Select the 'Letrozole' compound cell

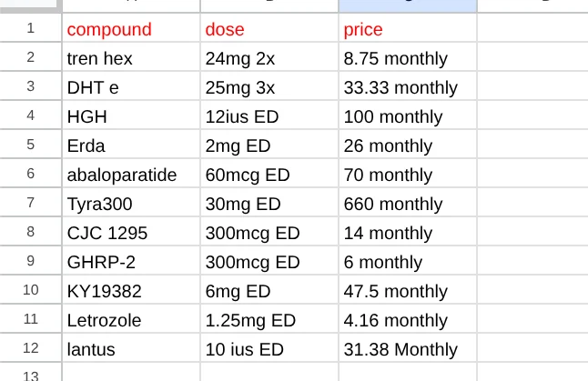(131, 319)
